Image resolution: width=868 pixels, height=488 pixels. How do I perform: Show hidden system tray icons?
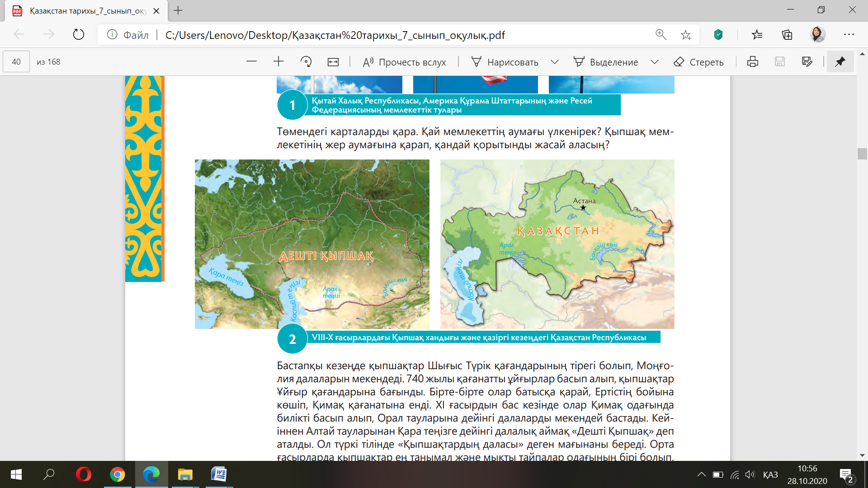(701, 474)
